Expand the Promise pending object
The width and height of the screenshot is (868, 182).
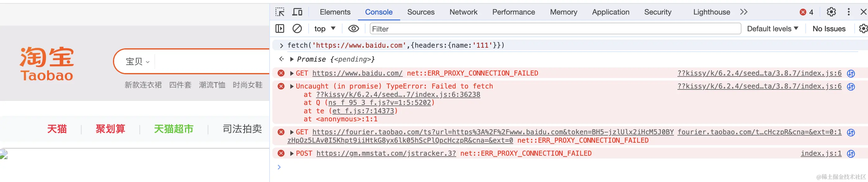(292, 59)
